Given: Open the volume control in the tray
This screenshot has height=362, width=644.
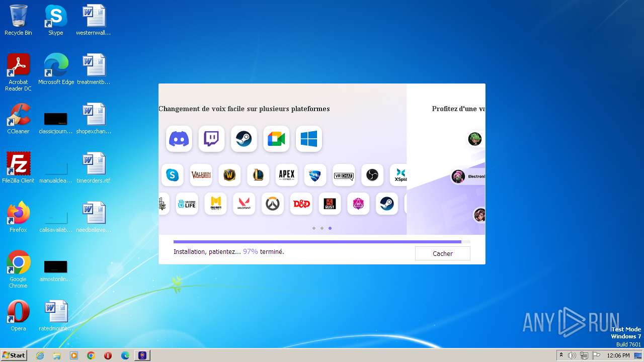Looking at the screenshot, I should coord(572,355).
